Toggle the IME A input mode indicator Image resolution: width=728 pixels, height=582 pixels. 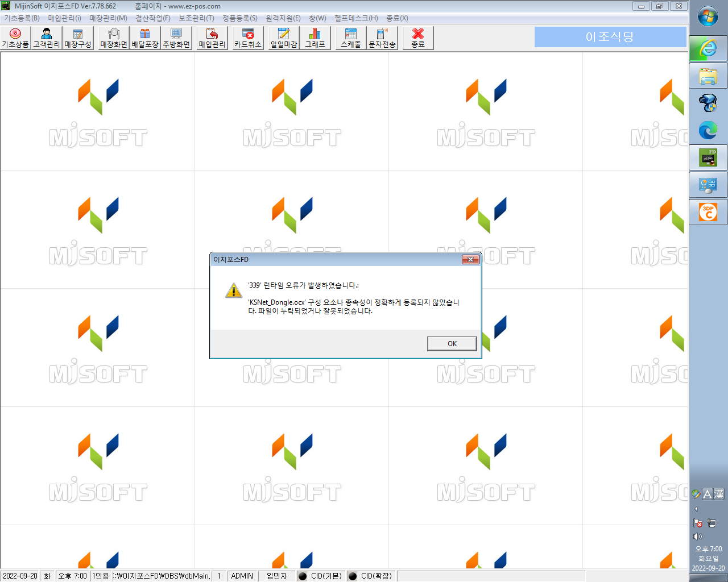pos(708,494)
